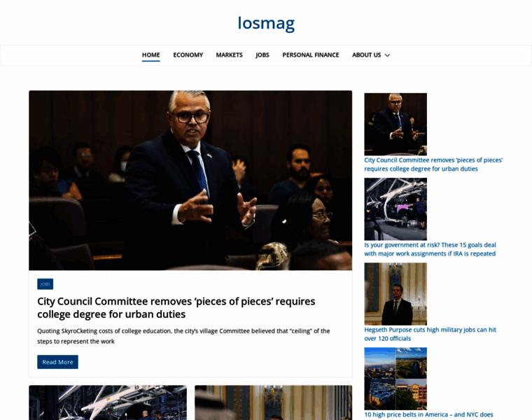Click the large featured councilman photo
532x420 pixels.
coord(190,181)
